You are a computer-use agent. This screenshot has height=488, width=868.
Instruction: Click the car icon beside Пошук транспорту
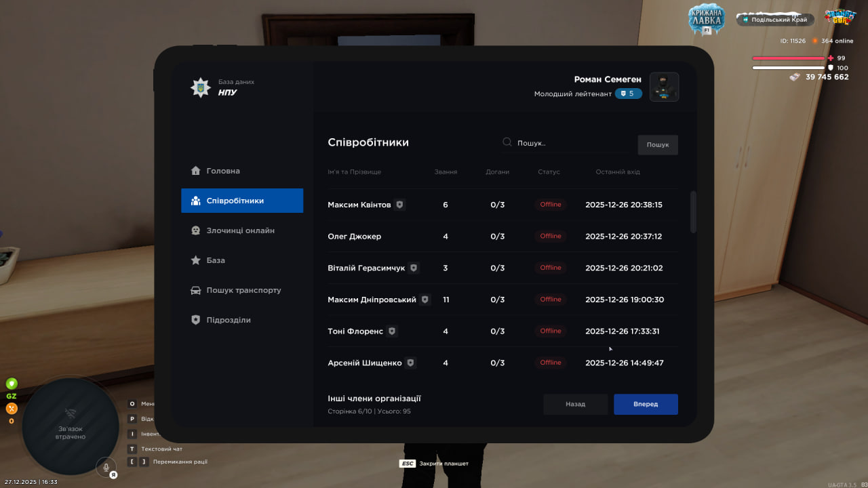pyautogui.click(x=196, y=290)
